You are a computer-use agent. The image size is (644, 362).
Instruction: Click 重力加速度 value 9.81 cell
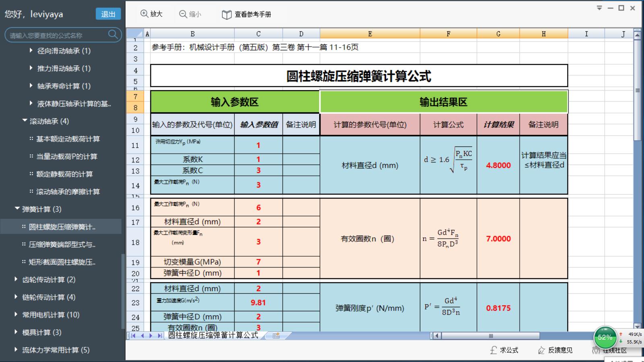(x=258, y=302)
